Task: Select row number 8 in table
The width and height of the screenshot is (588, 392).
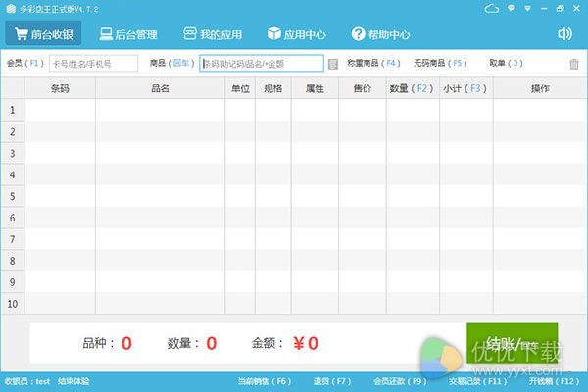Action: pos(13,261)
